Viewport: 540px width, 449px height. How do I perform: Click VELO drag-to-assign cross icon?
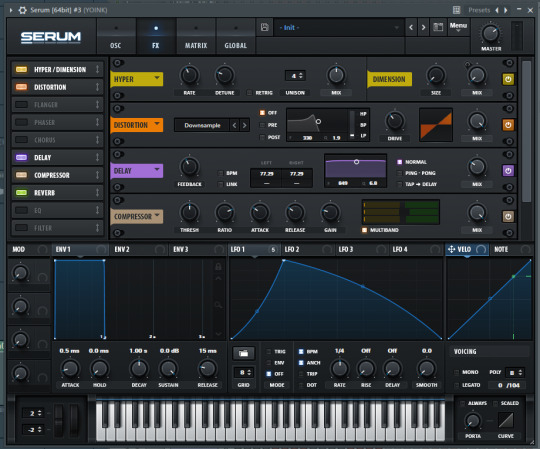451,249
